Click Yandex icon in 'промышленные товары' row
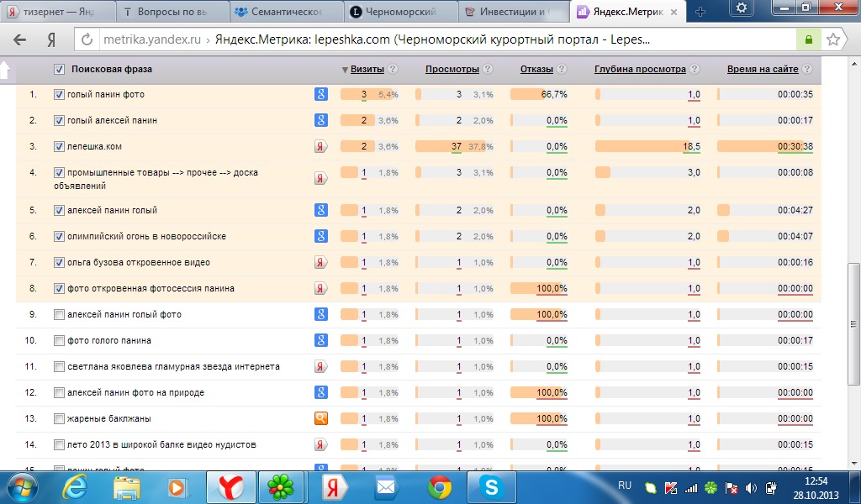The width and height of the screenshot is (861, 504). [321, 178]
